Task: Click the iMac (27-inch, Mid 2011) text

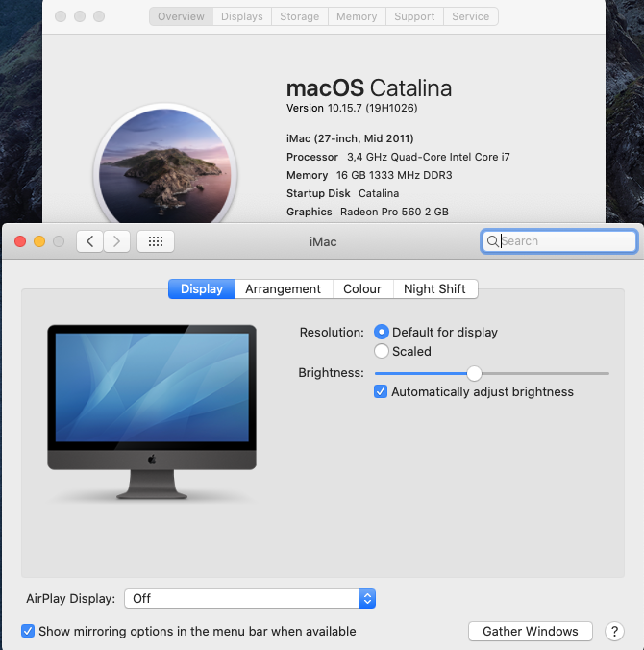Action: click(x=350, y=138)
